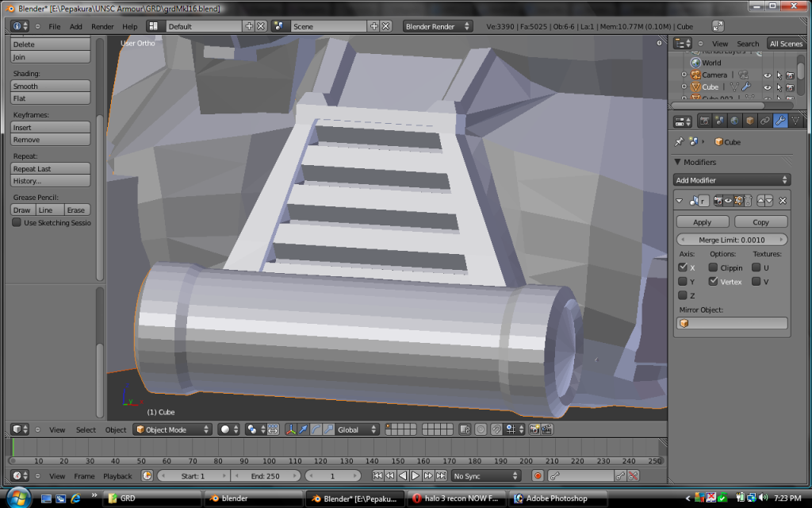Image resolution: width=812 pixels, height=508 pixels.
Task: Toggle Camera visibility eye in outliner
Action: (767, 75)
